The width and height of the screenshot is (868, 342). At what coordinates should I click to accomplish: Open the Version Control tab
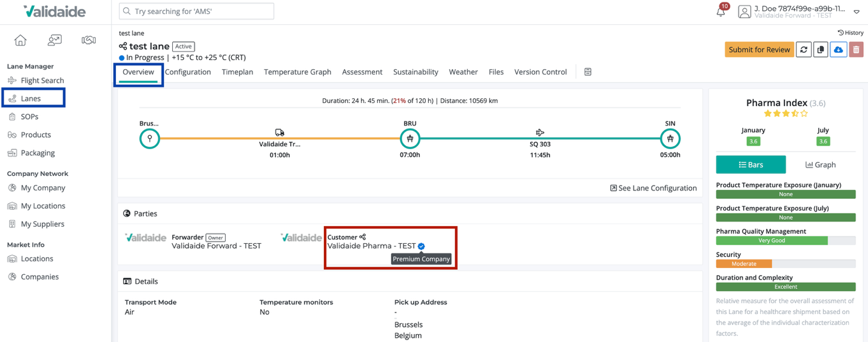(x=540, y=72)
